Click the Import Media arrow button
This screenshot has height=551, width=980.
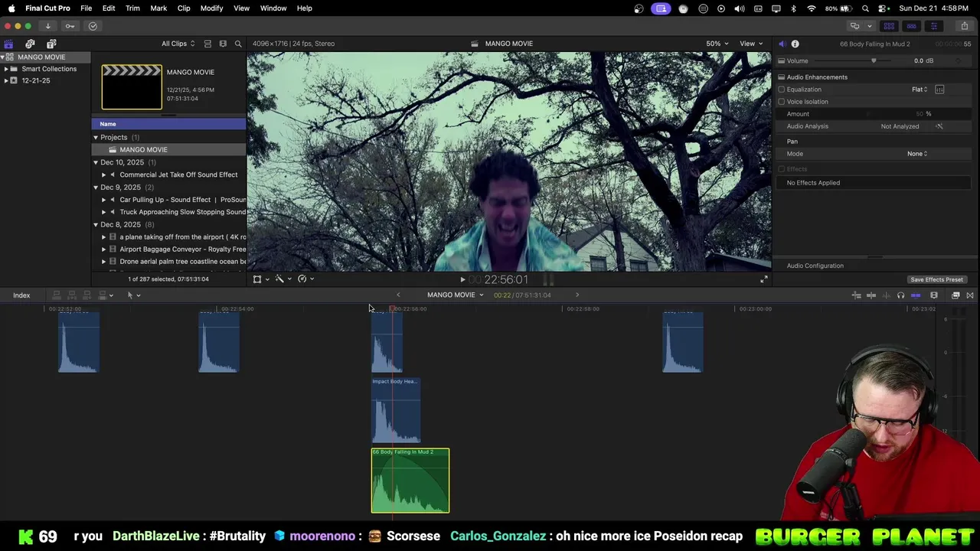coord(47,26)
